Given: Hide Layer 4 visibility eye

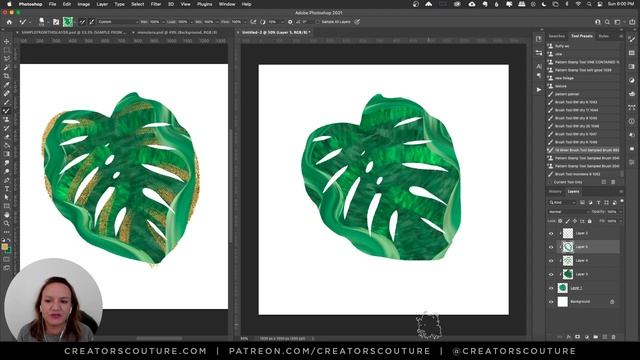Looking at the screenshot, I should tap(551, 260).
